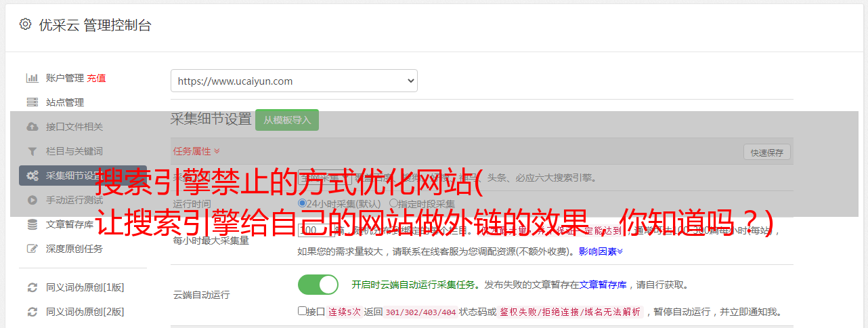
Task: Go to 接口文件相关 in the sidebar
Action: 74,127
